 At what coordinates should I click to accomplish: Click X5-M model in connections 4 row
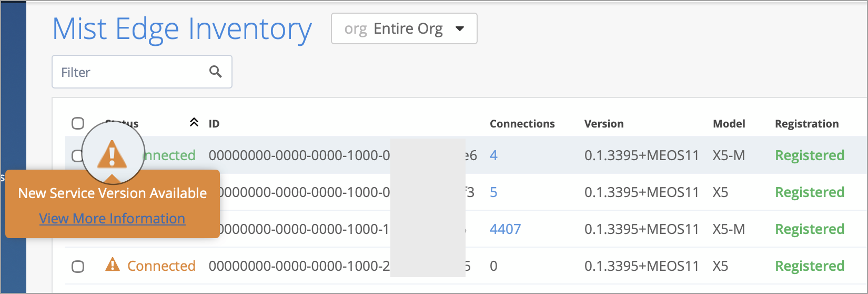[729, 155]
